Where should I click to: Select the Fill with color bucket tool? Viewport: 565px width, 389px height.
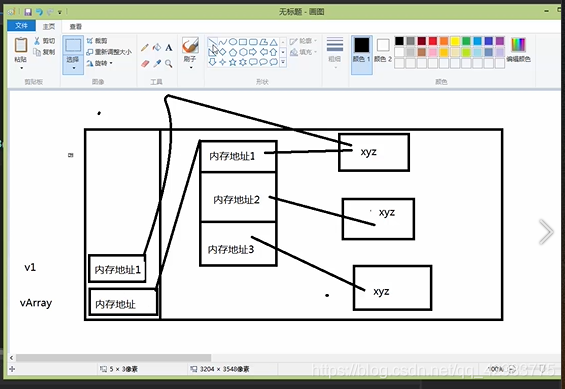tap(157, 48)
